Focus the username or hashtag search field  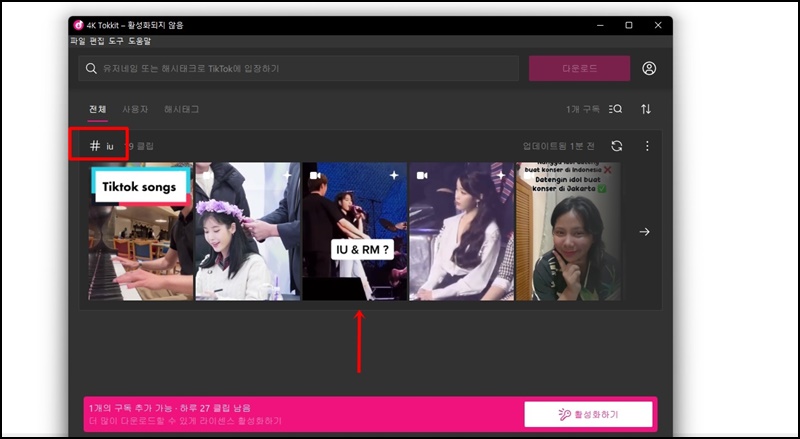[x=298, y=68]
